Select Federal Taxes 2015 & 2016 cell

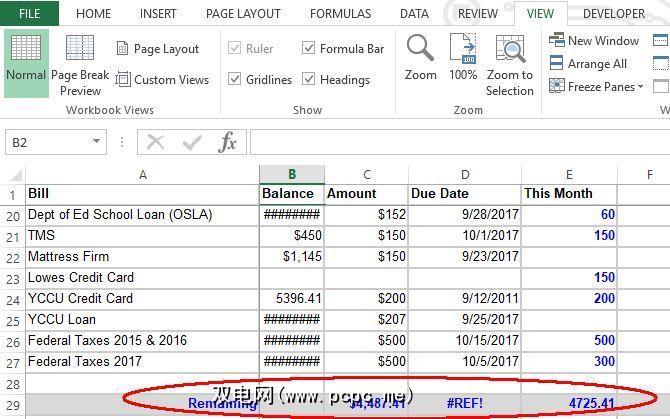click(x=143, y=340)
